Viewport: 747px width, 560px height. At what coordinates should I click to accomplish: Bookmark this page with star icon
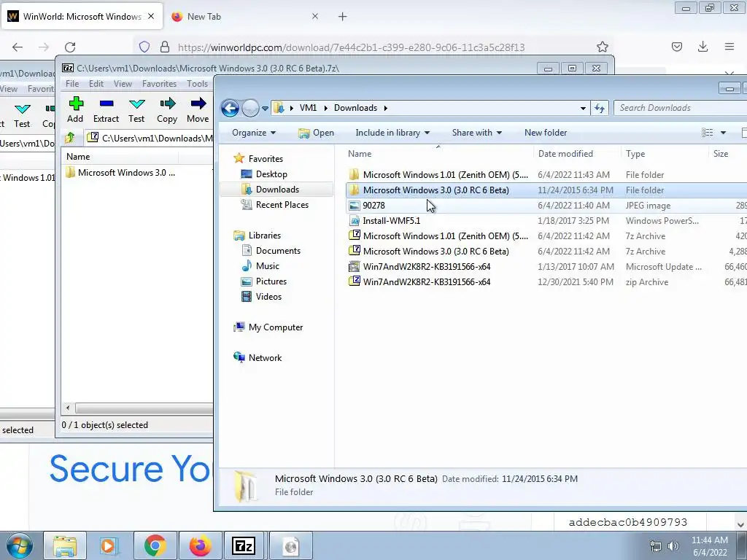[x=602, y=47]
